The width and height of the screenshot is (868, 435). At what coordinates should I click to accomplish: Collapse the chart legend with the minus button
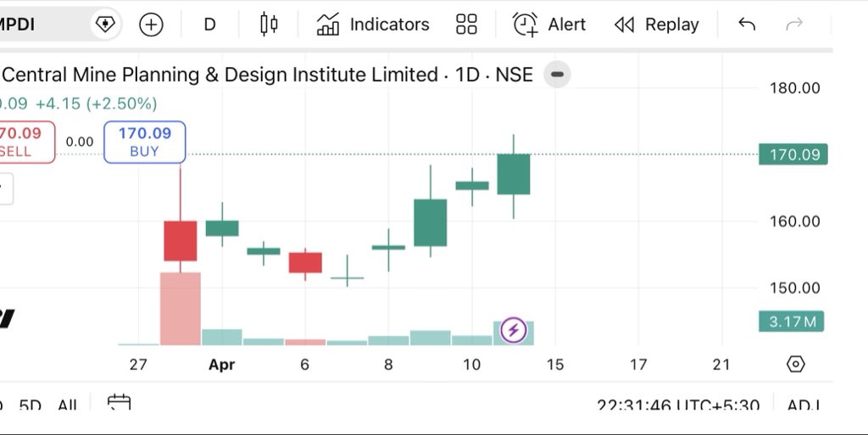click(557, 74)
